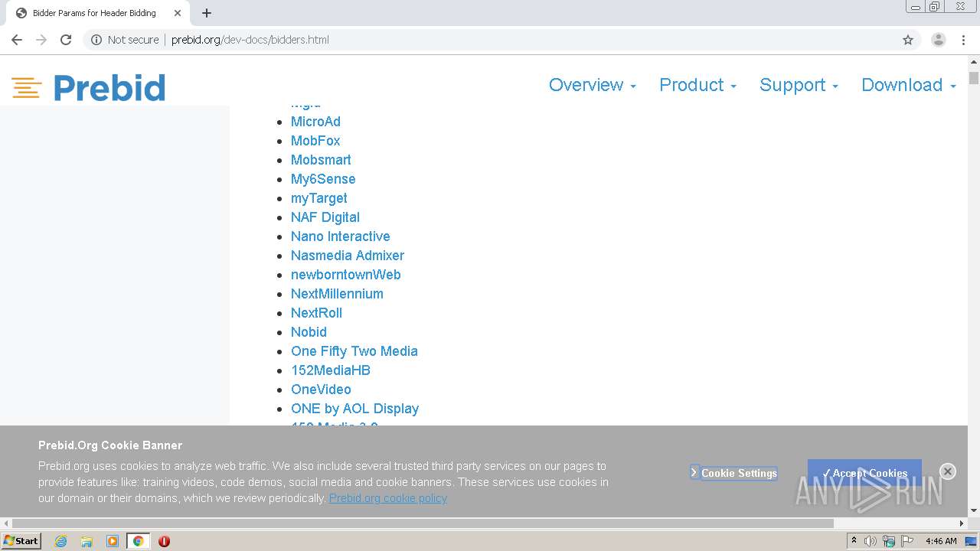Screen dimensions: 980x551
Task: Reload the current page
Action: tap(66, 40)
